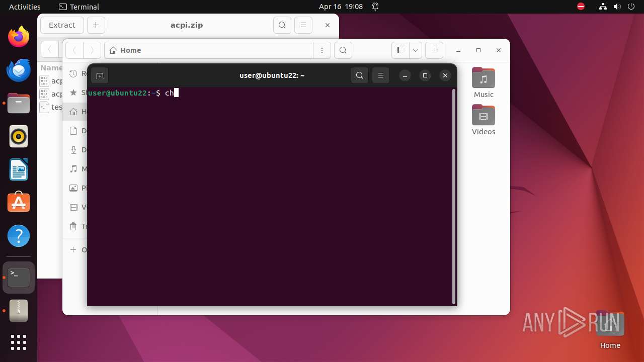
Task: Open the archive manager hamburger menu
Action: (303, 25)
